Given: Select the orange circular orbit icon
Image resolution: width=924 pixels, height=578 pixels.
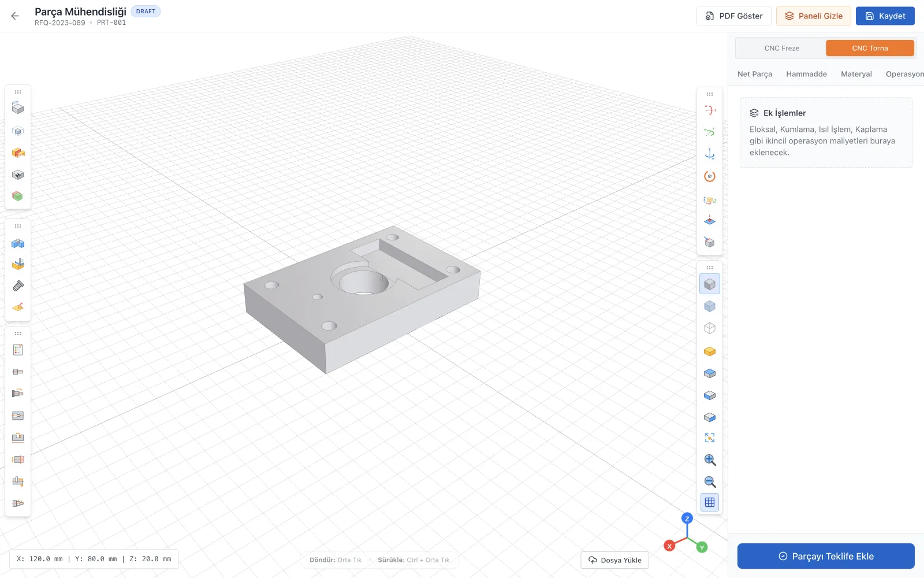Looking at the screenshot, I should click(x=710, y=176).
